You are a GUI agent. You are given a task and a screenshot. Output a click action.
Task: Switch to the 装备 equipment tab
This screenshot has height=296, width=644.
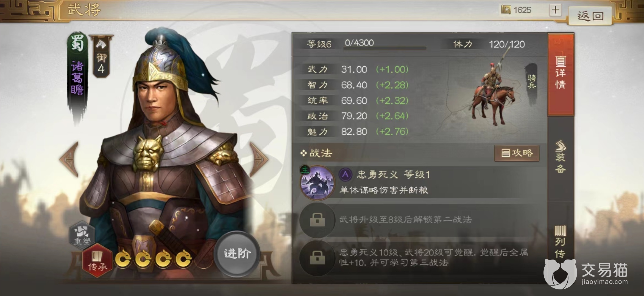560,157
